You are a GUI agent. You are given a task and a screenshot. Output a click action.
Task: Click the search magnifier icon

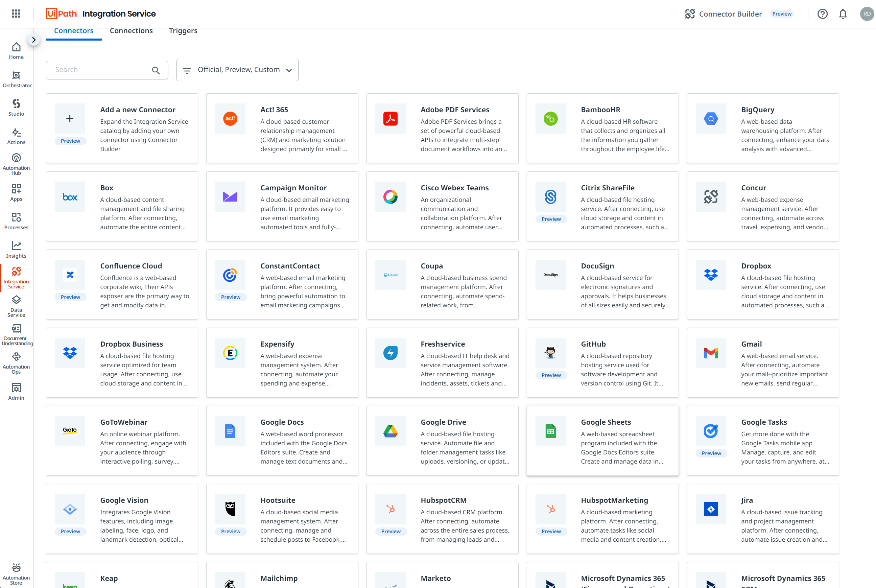click(x=156, y=70)
